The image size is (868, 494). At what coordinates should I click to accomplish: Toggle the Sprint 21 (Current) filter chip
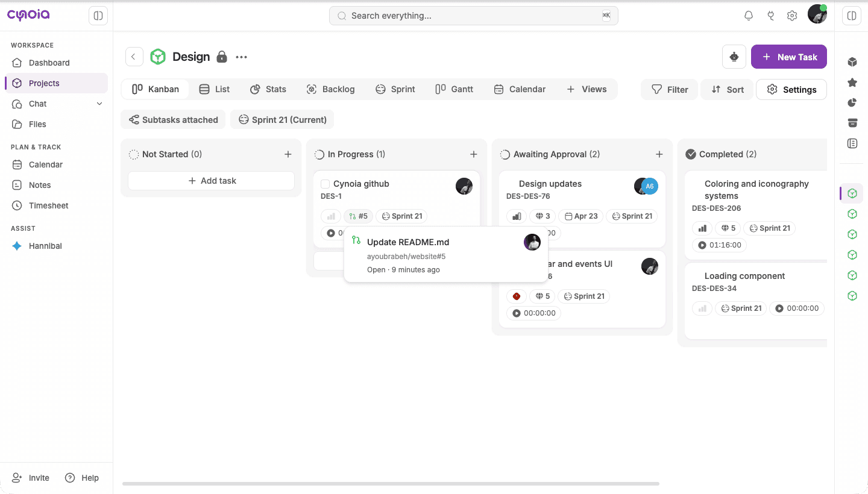point(282,119)
